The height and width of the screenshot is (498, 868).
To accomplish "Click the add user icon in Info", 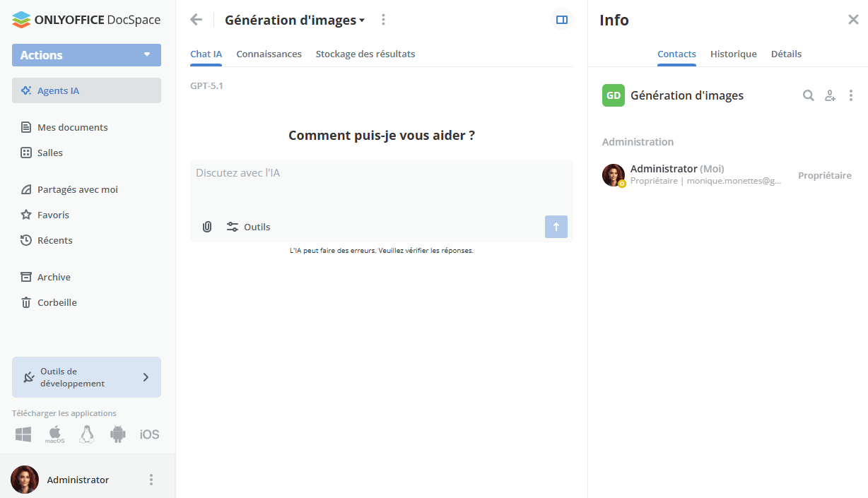I will pos(830,95).
